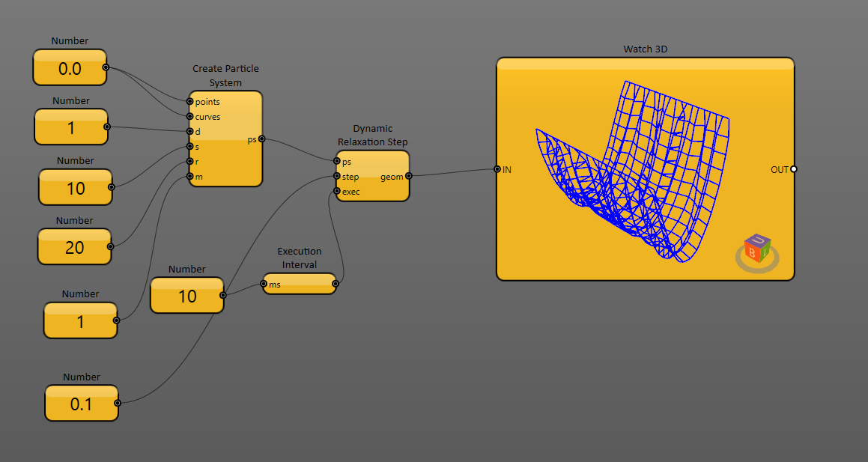Image resolution: width=868 pixels, height=462 pixels.
Task: Click the points input port
Action: point(190,101)
